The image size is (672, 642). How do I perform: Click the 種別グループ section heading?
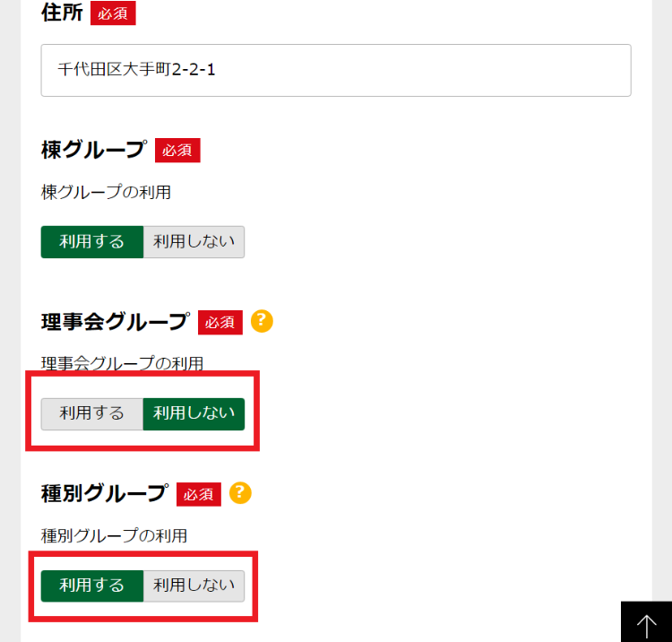(104, 493)
